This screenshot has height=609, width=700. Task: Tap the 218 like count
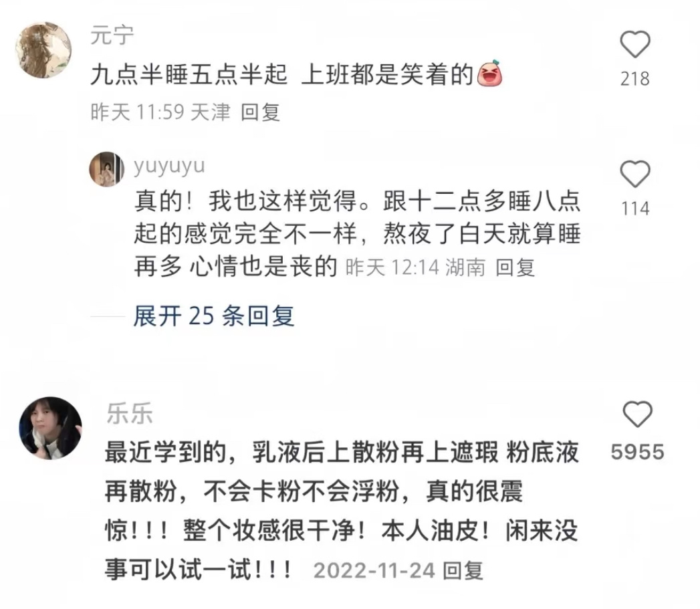635,79
